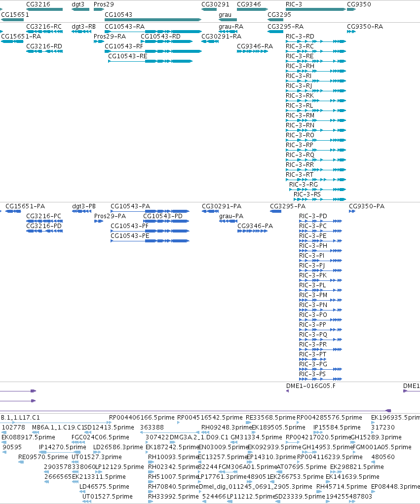420x504 pixels.
Task: Select protein CG9346-PA
Action: pyautogui.click(x=255, y=226)
